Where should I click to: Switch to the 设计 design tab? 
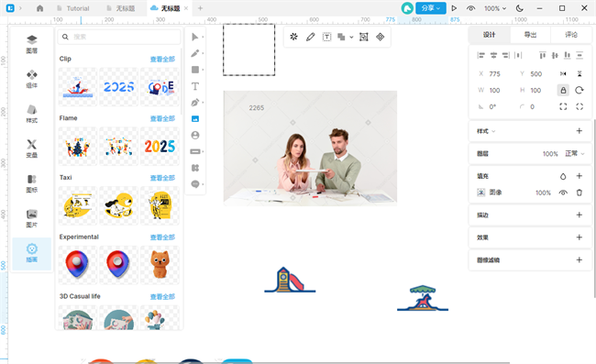(x=490, y=35)
